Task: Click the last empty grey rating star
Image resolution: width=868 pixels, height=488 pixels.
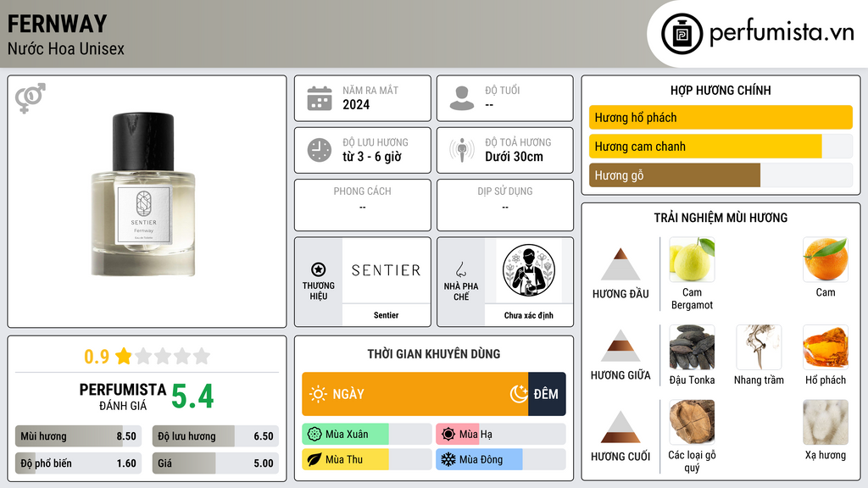Action: pos(202,356)
